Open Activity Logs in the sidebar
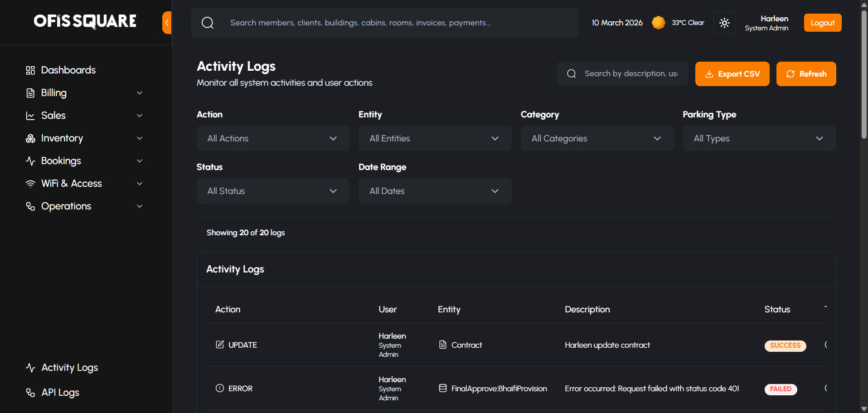The width and height of the screenshot is (868, 413). point(69,368)
